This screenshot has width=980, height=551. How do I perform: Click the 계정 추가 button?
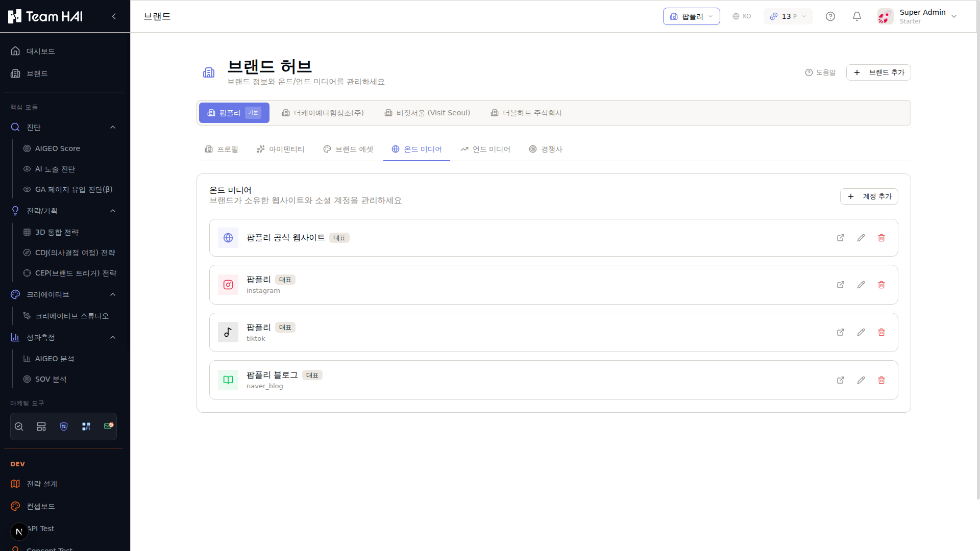click(869, 196)
